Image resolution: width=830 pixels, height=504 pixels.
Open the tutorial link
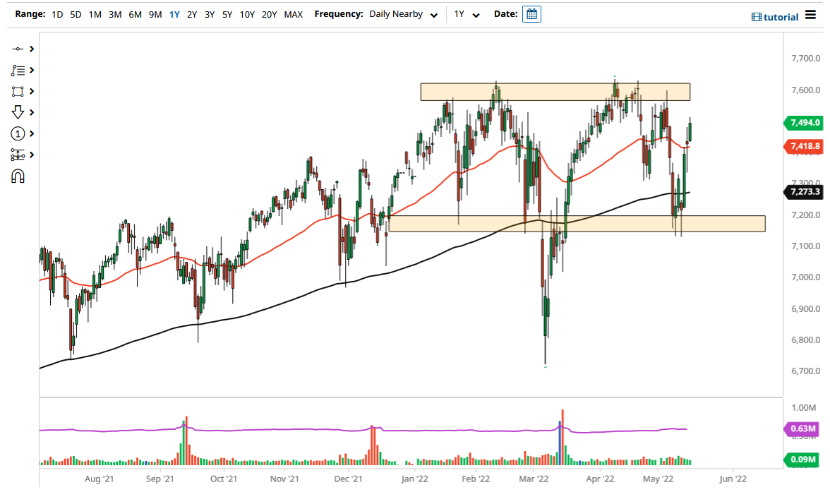pyautogui.click(x=781, y=17)
